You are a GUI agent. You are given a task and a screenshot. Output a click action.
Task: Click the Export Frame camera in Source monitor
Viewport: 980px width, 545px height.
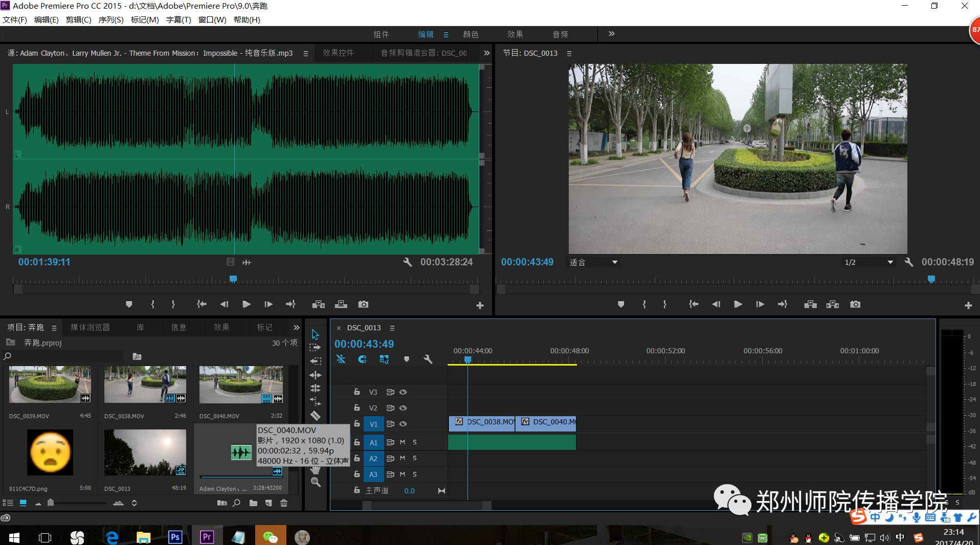(363, 304)
